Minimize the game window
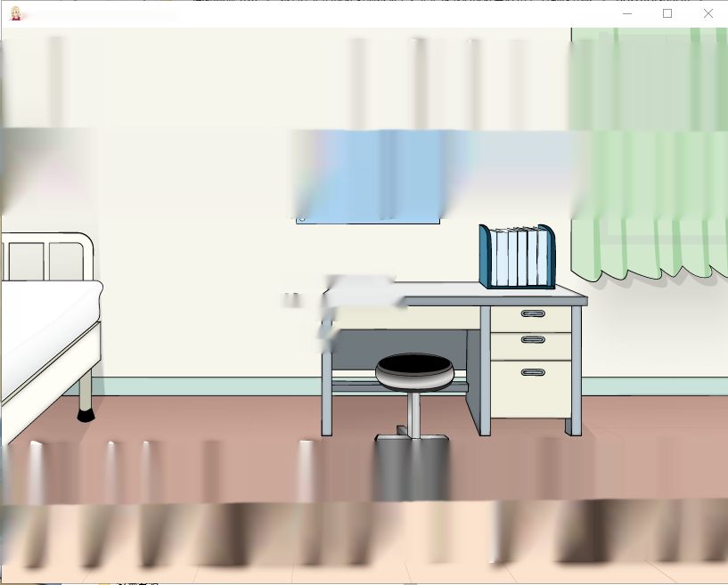The width and height of the screenshot is (728, 585). pyautogui.click(x=627, y=13)
